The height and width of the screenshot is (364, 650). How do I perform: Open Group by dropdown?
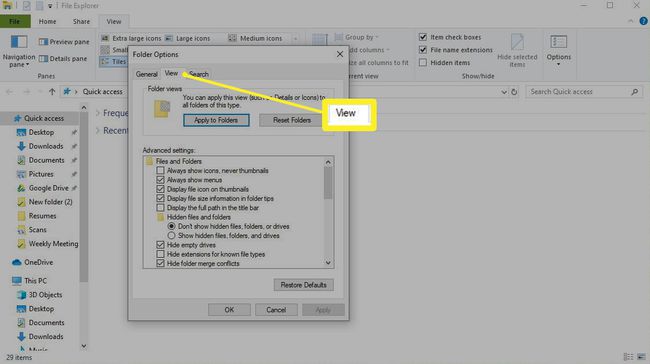point(357,37)
